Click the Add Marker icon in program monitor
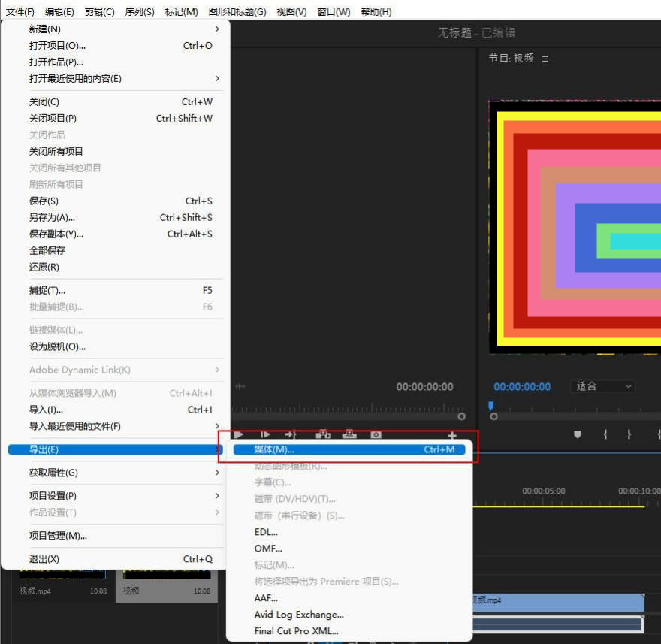661x644 pixels. 578,434
